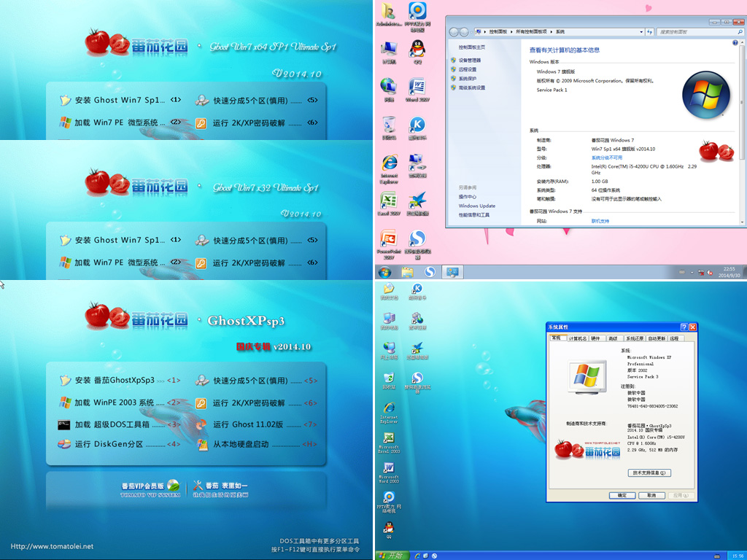Click help icon in Win7 System window
Viewport: 747px width, 560px height.
click(735, 43)
